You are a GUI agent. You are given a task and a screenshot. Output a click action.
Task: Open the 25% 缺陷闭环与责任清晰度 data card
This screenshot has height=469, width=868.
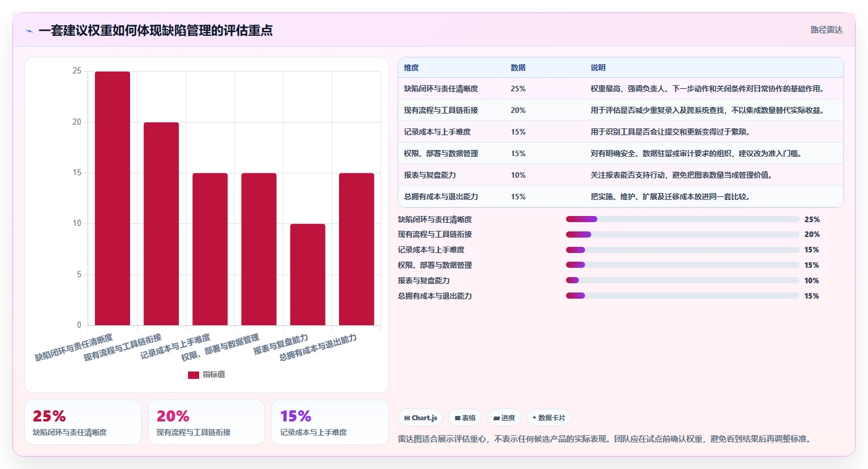click(83, 422)
